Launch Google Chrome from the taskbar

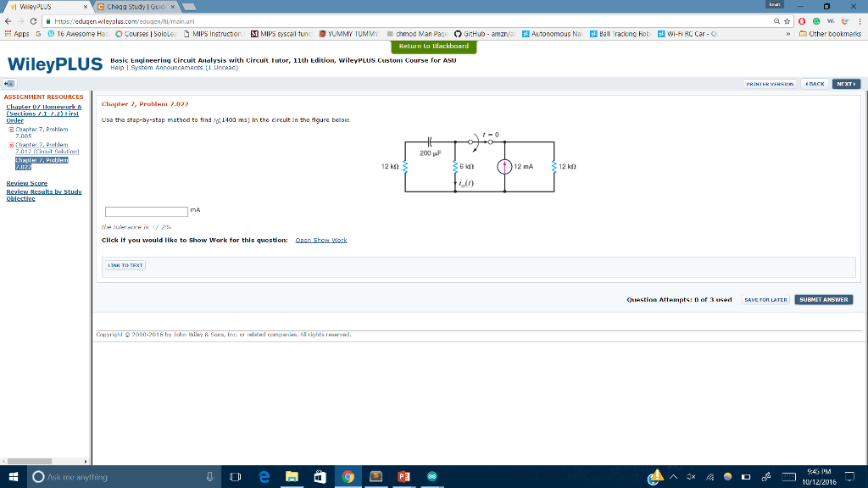(348, 476)
